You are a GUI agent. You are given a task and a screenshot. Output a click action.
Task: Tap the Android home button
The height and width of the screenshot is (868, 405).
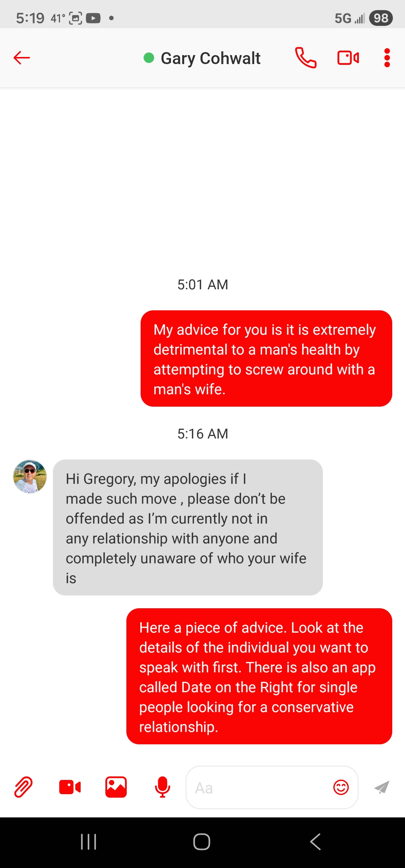click(x=202, y=842)
